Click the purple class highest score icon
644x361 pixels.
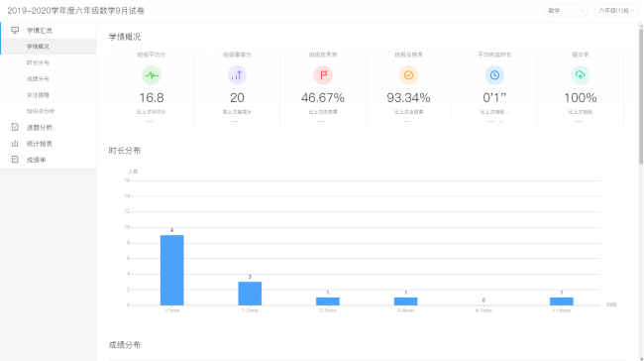237,75
